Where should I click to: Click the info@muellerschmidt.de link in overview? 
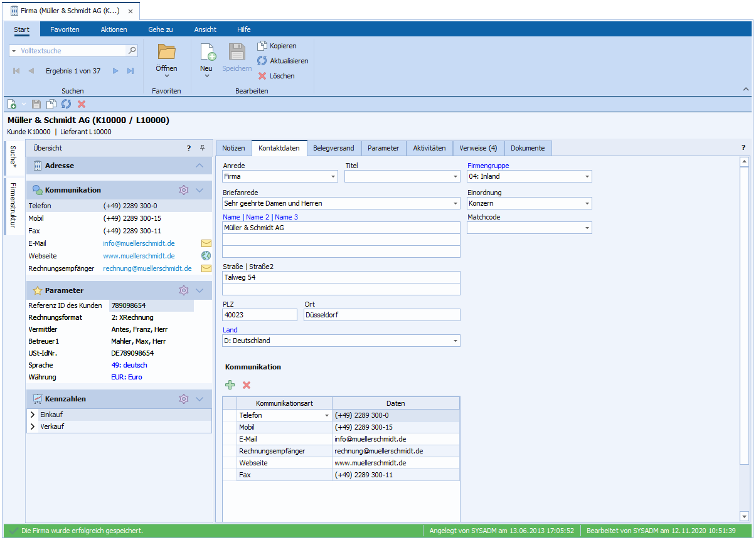(139, 243)
